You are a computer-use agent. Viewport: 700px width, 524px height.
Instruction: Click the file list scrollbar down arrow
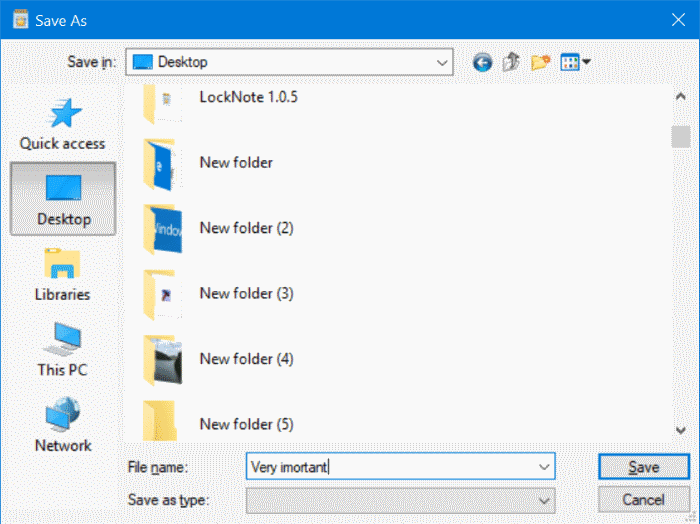point(681,430)
